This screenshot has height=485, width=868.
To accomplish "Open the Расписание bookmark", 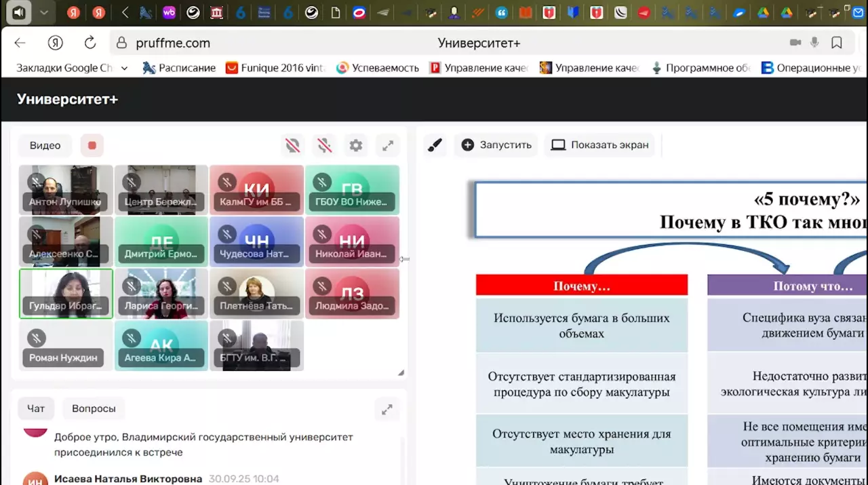I will point(179,68).
